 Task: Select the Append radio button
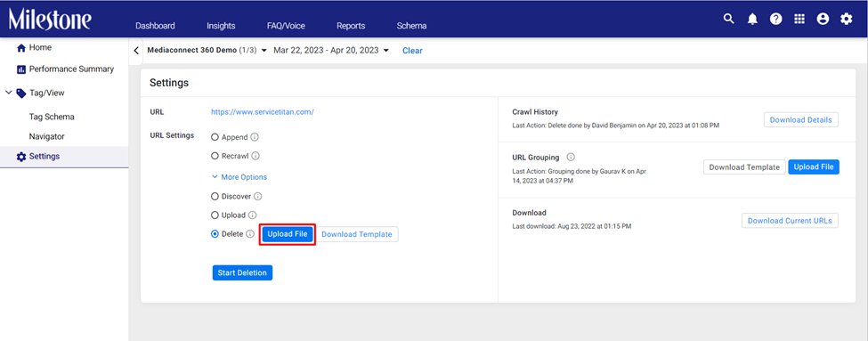215,137
